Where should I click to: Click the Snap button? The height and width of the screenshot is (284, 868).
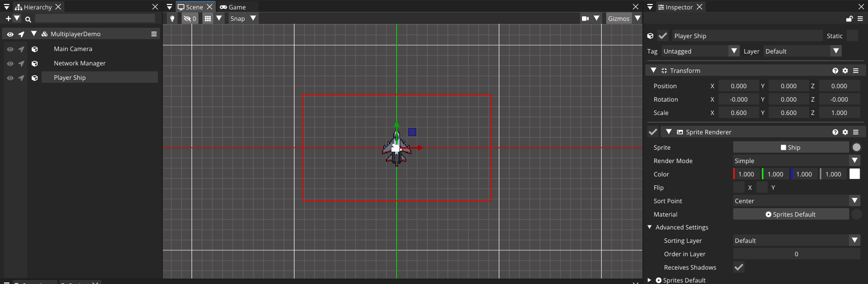click(238, 18)
